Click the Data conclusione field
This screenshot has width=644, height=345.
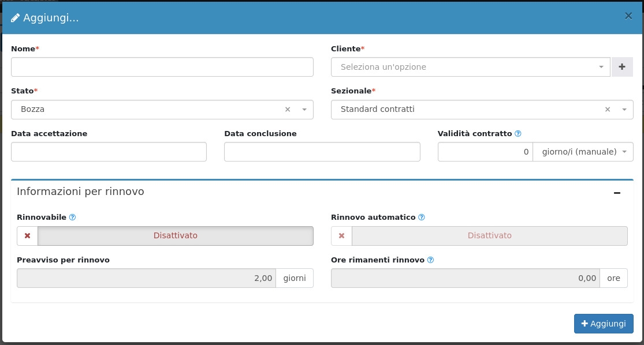click(322, 152)
